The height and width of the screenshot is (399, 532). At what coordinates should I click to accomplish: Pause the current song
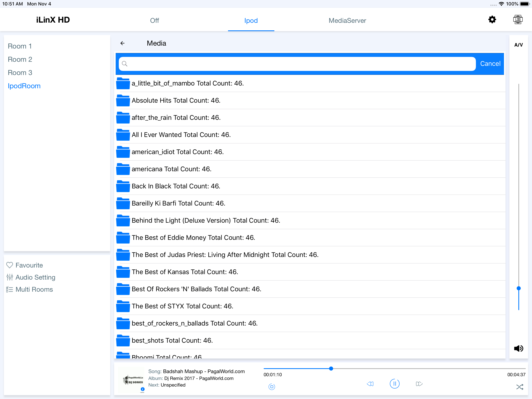395,384
